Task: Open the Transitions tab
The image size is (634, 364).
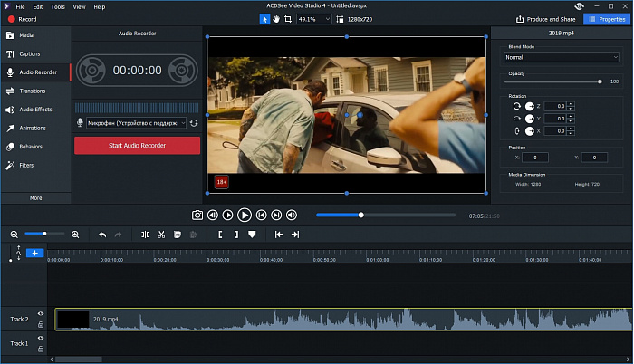Action: click(x=36, y=91)
